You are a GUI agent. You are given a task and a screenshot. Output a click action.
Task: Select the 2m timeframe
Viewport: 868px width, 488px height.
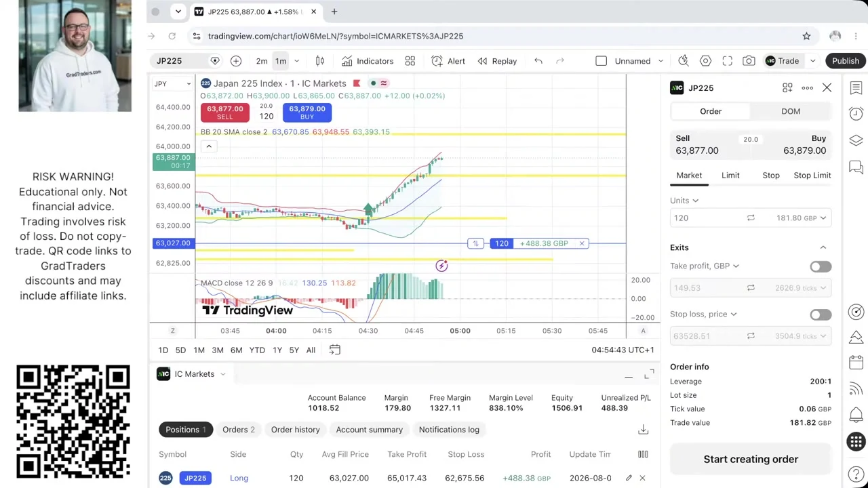click(x=262, y=61)
